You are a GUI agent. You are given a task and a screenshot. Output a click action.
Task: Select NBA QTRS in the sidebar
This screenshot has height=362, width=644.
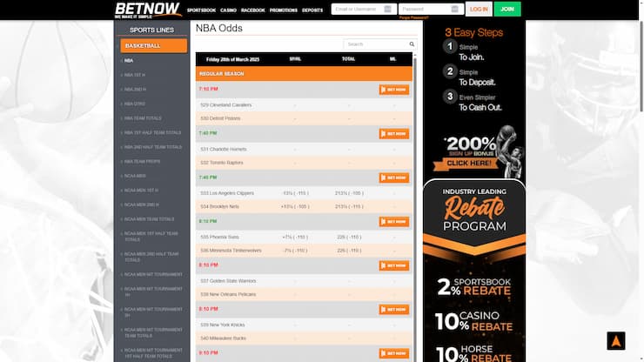[x=134, y=104]
